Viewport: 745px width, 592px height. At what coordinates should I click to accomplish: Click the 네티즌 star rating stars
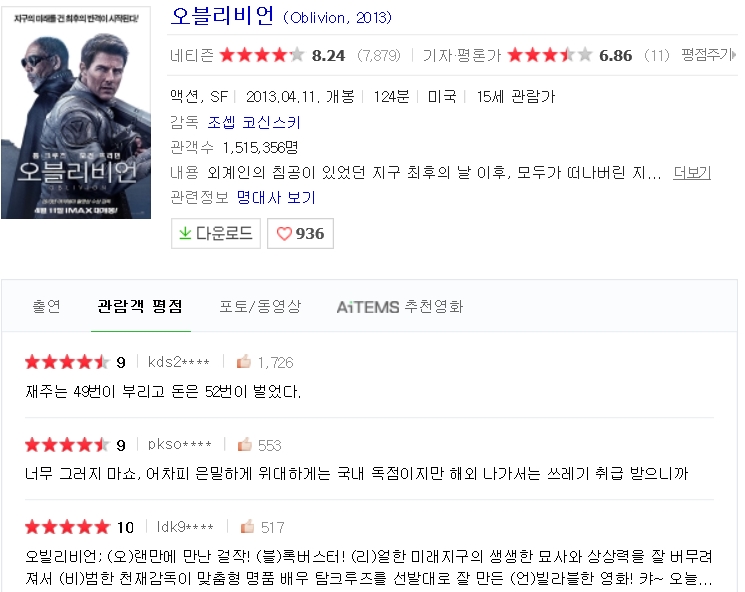(x=262, y=55)
